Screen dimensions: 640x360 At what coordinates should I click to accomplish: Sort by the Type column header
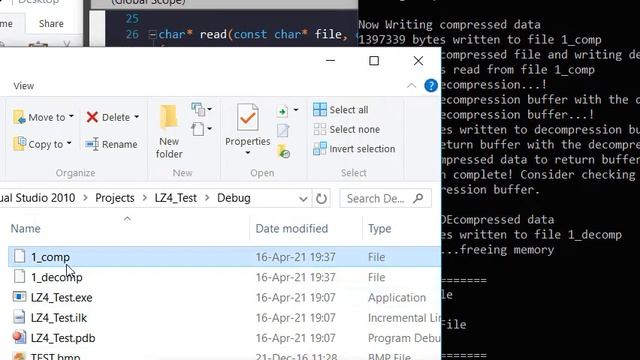(x=380, y=229)
